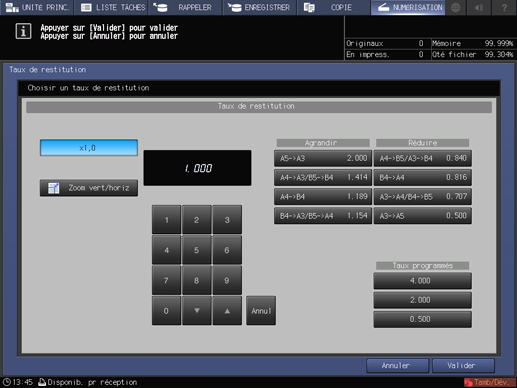Open the UNITE PRINC. tab
Viewport: 517px width, 388px height.
point(37,7)
